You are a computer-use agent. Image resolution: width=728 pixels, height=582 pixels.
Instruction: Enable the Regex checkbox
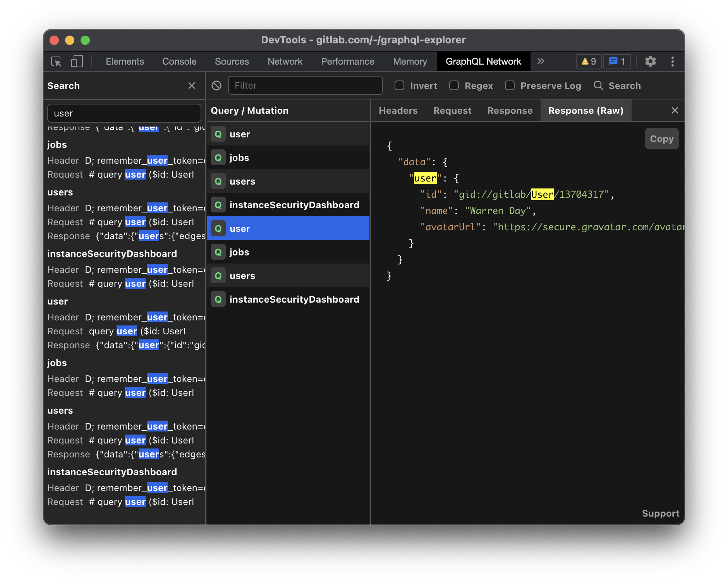[454, 86]
